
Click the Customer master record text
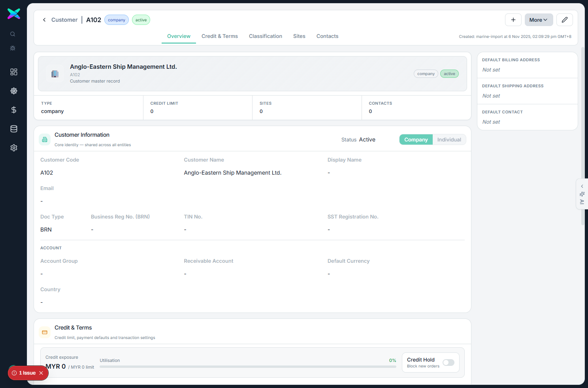coord(95,81)
